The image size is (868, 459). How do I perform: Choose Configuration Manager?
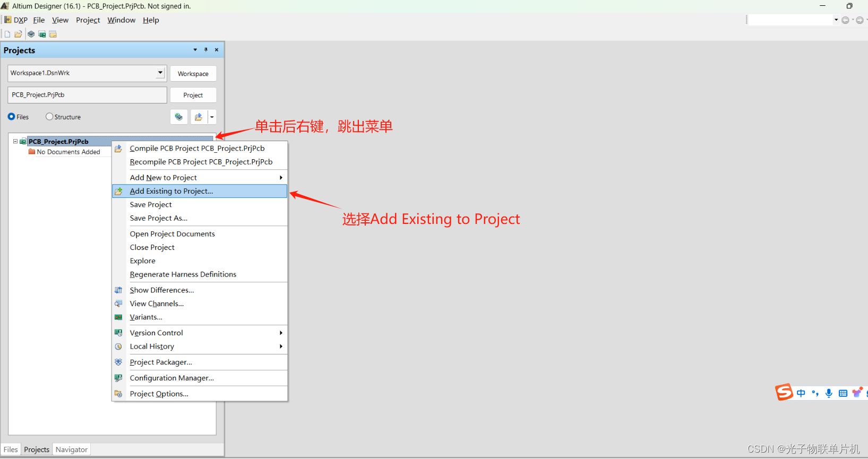click(x=200, y=378)
